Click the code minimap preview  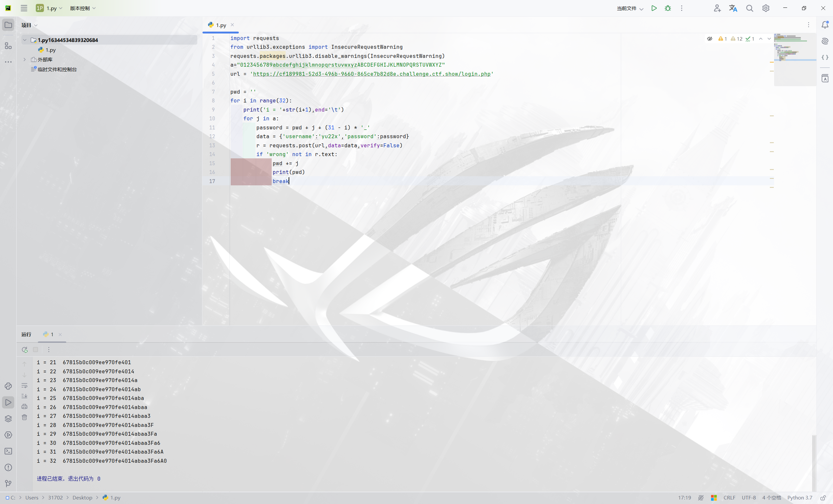tap(795, 60)
